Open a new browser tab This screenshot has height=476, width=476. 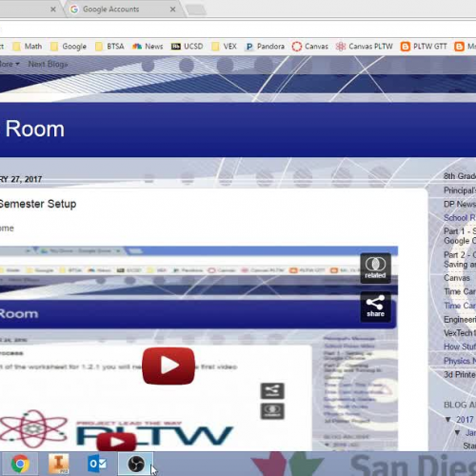[196, 10]
